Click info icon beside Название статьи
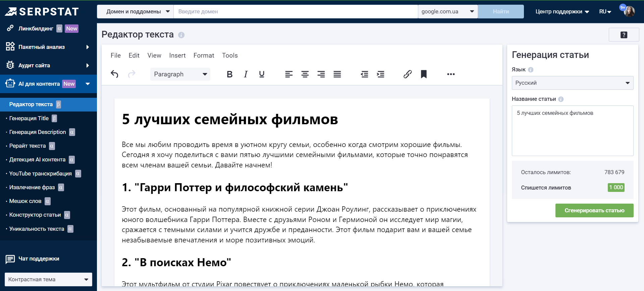Screen dimensions: 644x291 pos(561,99)
